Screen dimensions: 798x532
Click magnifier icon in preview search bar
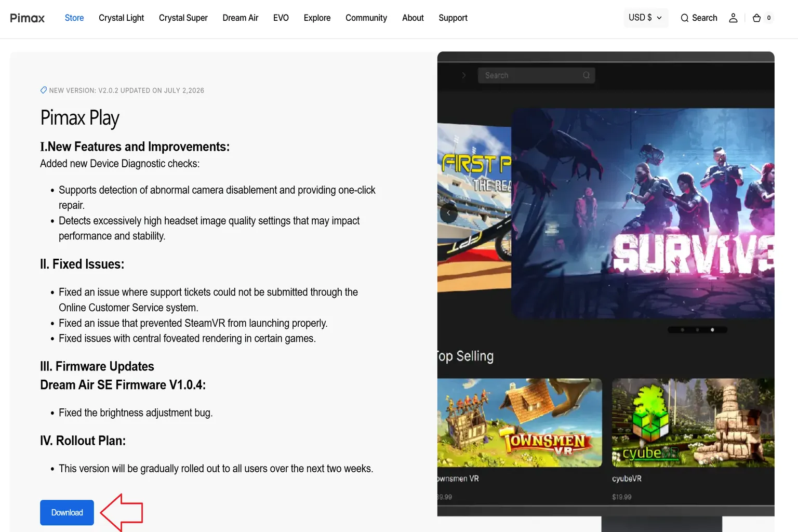(586, 75)
